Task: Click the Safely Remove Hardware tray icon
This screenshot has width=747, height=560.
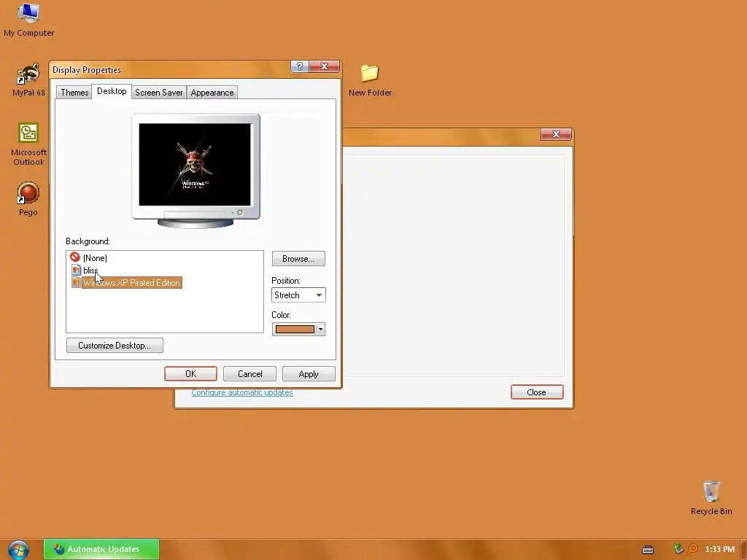Action: 678,549
